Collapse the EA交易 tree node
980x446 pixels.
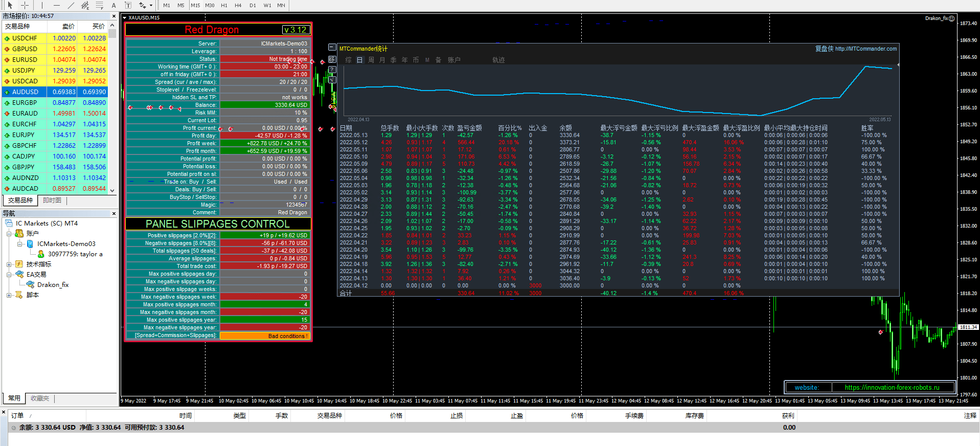pos(9,275)
